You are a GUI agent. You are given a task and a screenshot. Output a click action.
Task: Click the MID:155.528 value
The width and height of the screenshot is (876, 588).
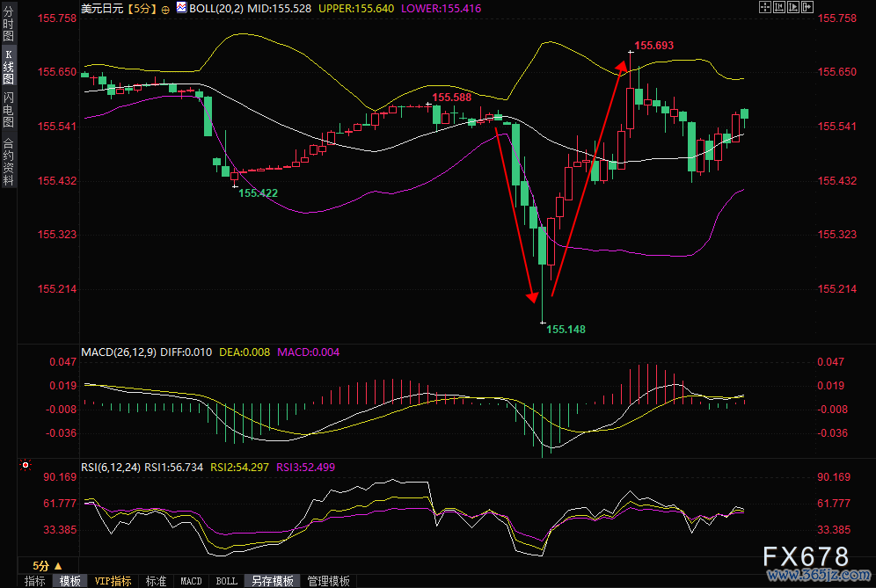(x=279, y=9)
